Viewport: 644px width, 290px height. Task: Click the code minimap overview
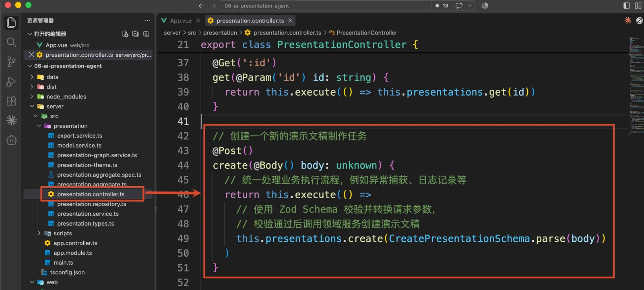(636, 85)
